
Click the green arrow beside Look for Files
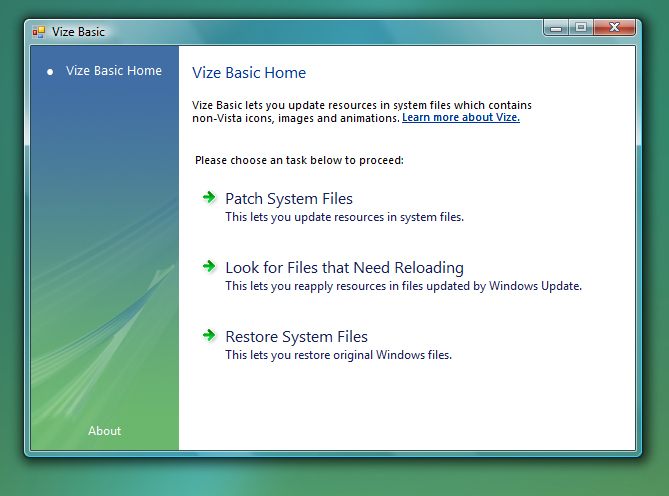[209, 267]
